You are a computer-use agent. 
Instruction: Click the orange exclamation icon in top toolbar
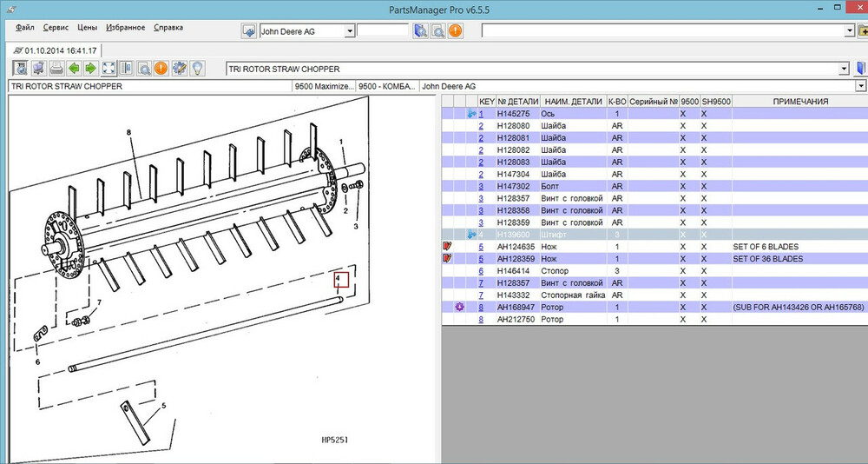(x=456, y=31)
